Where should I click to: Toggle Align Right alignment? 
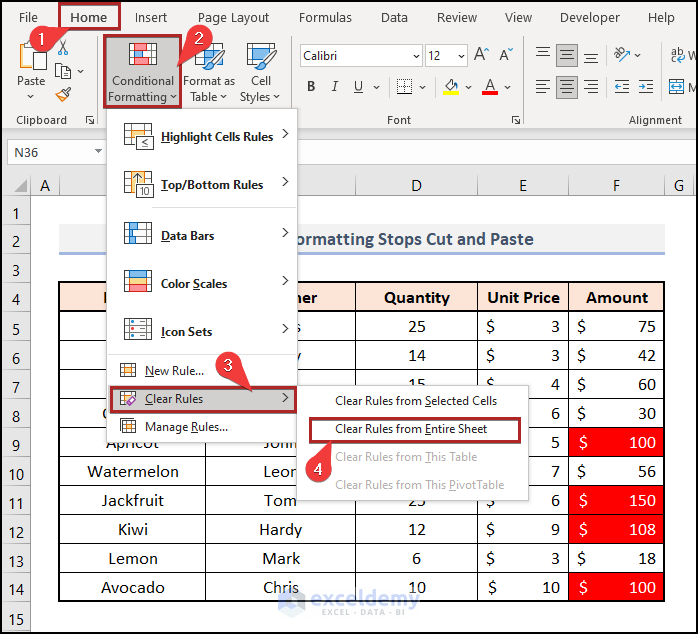pyautogui.click(x=591, y=87)
